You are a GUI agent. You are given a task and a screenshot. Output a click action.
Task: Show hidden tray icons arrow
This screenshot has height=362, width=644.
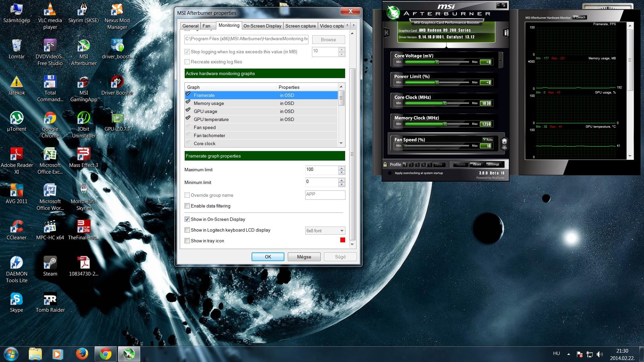pos(569,354)
